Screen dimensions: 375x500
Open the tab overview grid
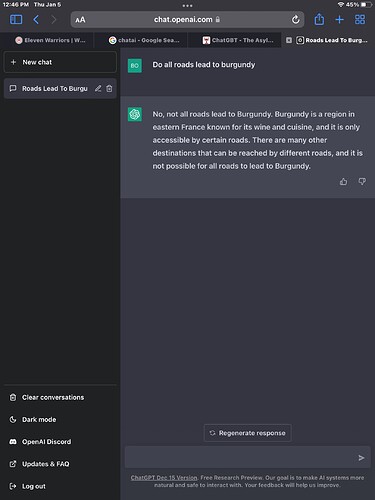[x=360, y=19]
